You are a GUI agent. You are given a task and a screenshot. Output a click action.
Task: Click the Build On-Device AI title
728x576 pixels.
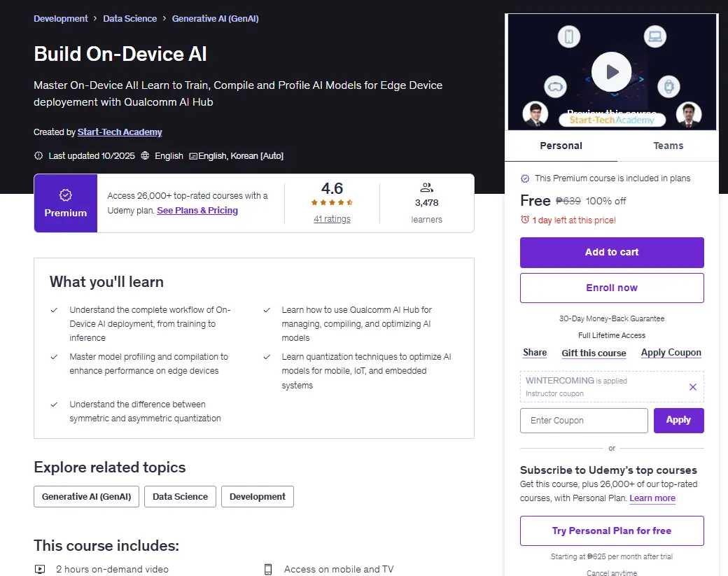point(120,54)
